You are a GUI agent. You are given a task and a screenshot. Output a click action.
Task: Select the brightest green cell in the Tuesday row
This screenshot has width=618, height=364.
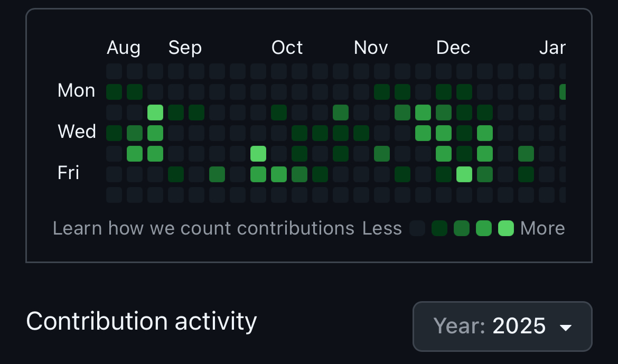click(x=155, y=113)
